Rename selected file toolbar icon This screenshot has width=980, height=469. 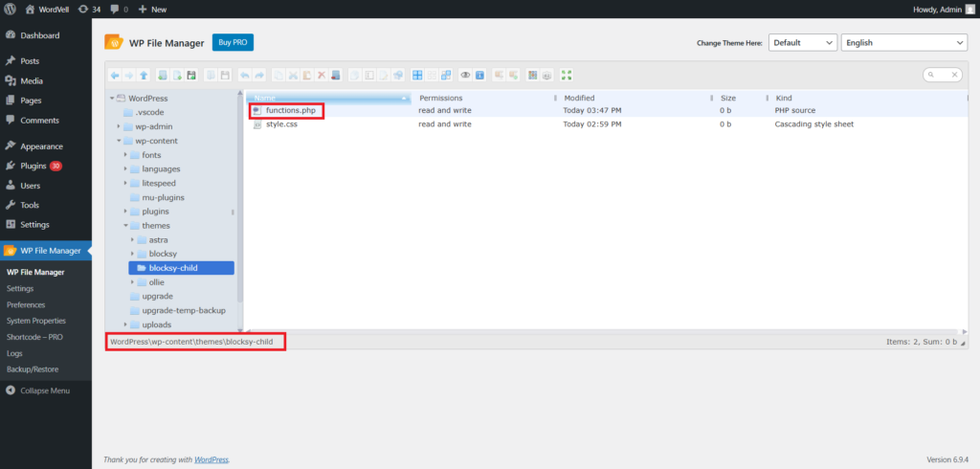369,75
